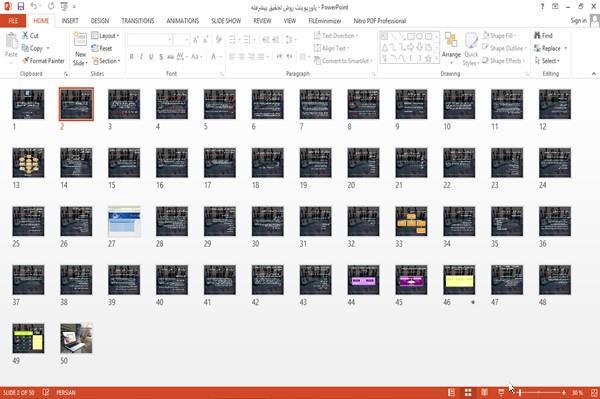The height and width of the screenshot is (399, 600).
Task: Switch to the INSERT tab
Action: click(70, 21)
